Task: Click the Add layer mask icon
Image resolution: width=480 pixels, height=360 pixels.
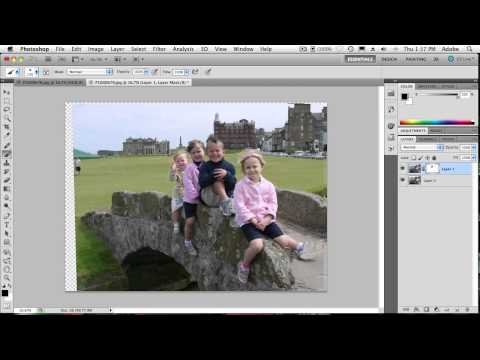Action: point(426,309)
